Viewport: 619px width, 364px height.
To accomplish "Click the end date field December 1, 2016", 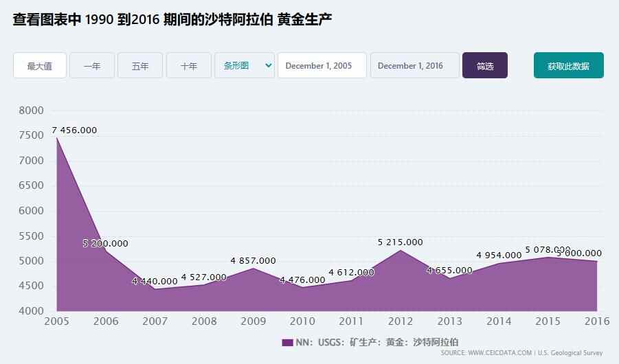I will click(414, 66).
